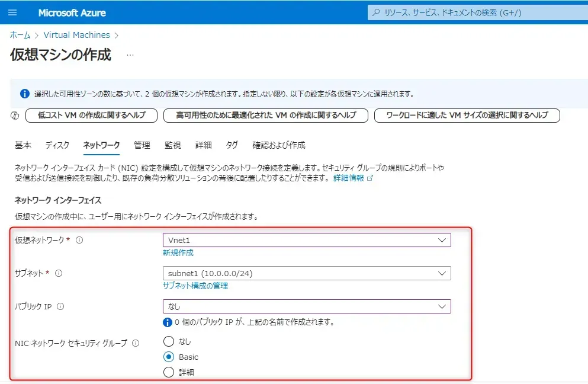Click the search magnifier icon in header
The width and height of the screenshot is (588, 384).
click(375, 12)
